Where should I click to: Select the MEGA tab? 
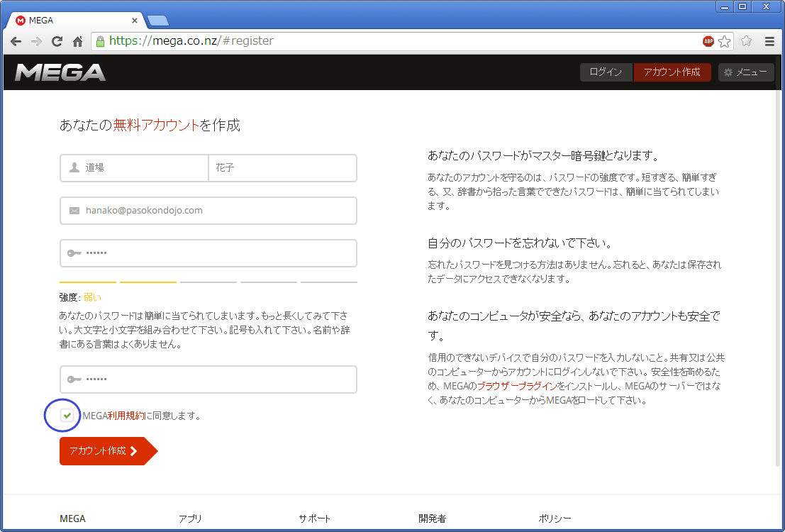[71, 21]
